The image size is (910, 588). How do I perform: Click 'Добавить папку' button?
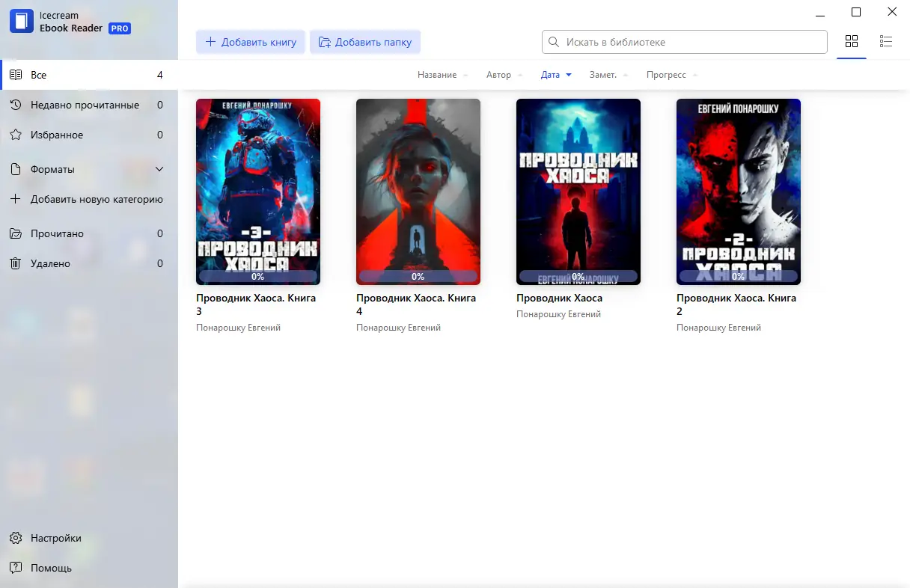pyautogui.click(x=365, y=42)
